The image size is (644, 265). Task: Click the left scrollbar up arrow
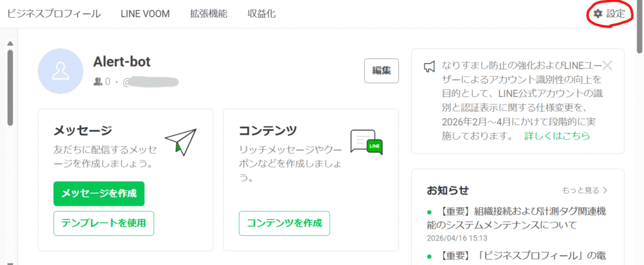(x=10, y=43)
